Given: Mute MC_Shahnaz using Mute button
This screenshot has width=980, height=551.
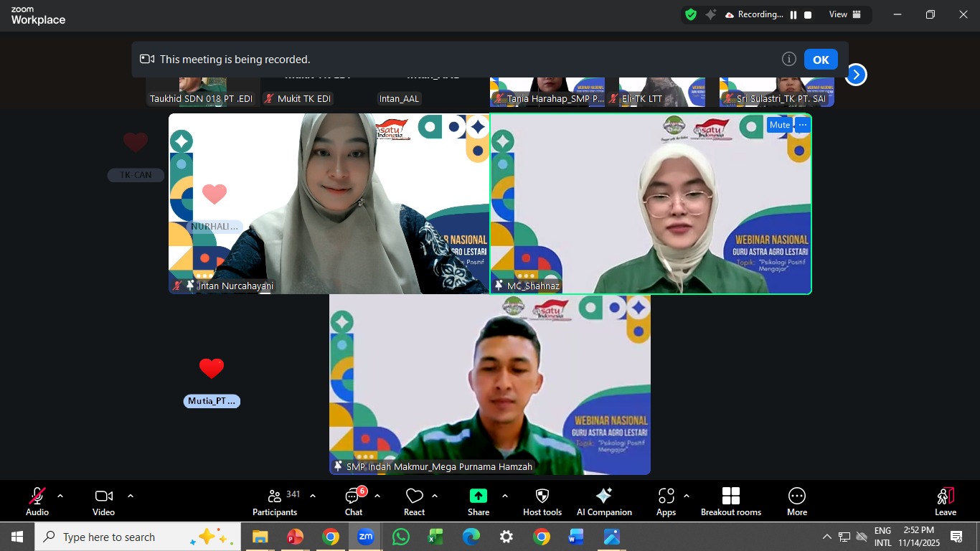Looking at the screenshot, I should pyautogui.click(x=779, y=125).
